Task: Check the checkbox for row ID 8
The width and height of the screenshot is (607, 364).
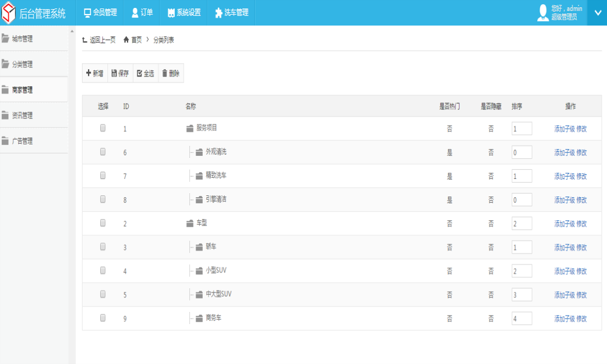Action: [103, 199]
